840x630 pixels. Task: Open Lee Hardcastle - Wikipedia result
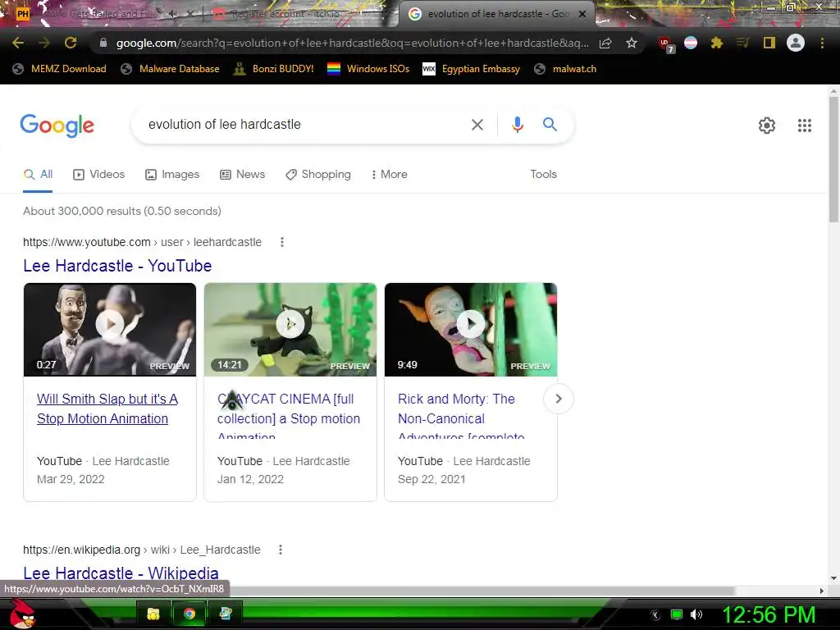click(121, 573)
